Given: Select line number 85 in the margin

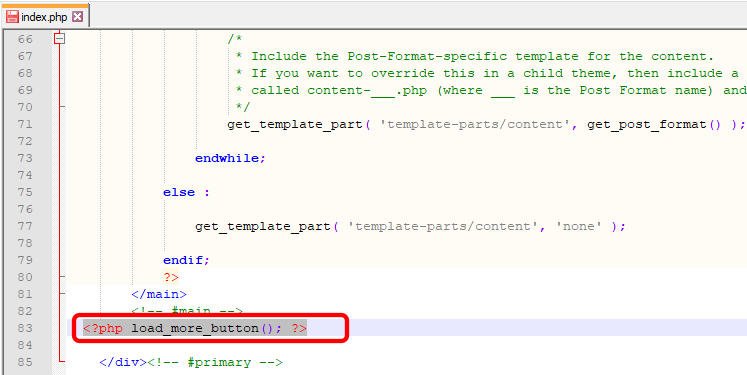Looking at the screenshot, I should 25,362.
